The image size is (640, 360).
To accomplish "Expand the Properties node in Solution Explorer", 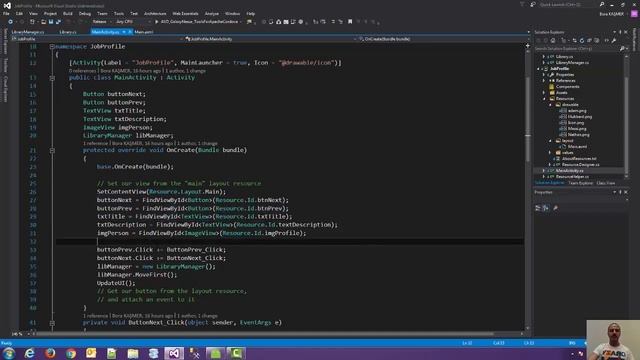I will tap(543, 75).
